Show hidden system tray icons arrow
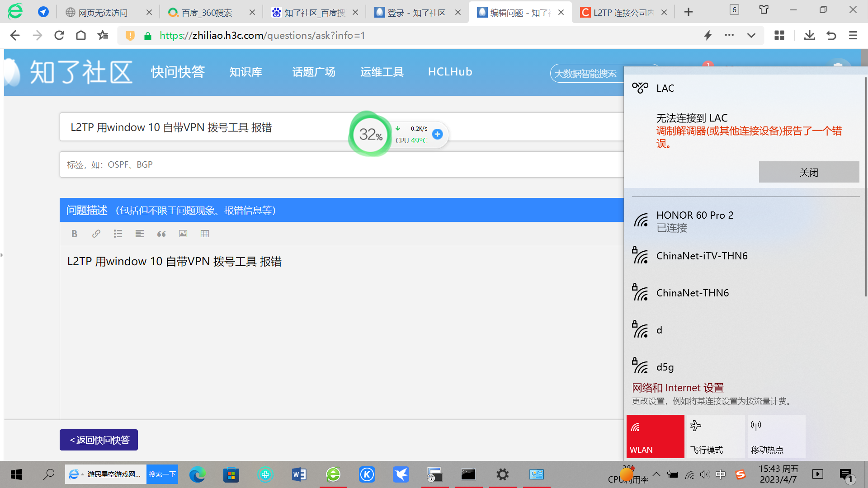This screenshot has height=488, width=868. click(656, 474)
